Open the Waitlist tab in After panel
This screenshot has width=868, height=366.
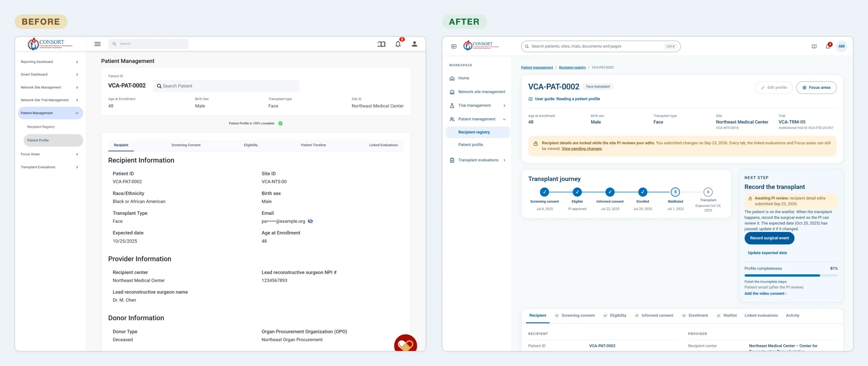click(726, 315)
